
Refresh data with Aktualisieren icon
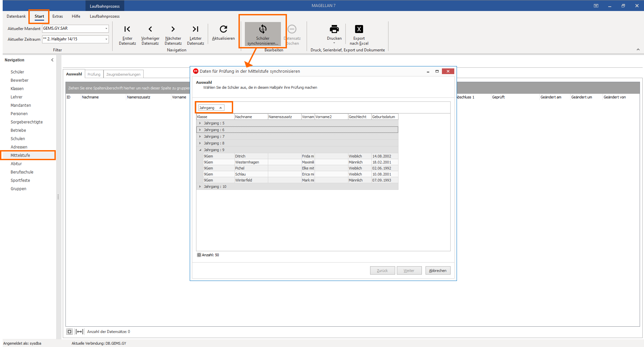click(223, 29)
